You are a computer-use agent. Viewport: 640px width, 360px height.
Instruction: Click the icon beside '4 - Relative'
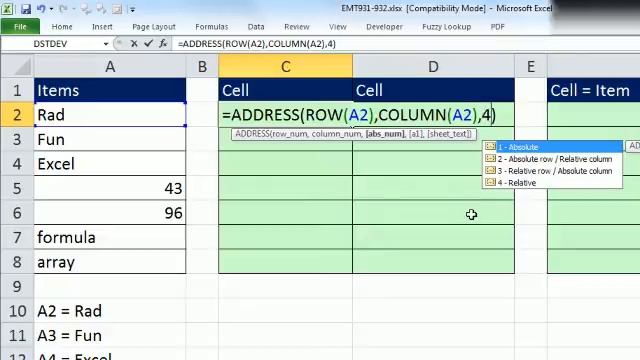pos(490,182)
